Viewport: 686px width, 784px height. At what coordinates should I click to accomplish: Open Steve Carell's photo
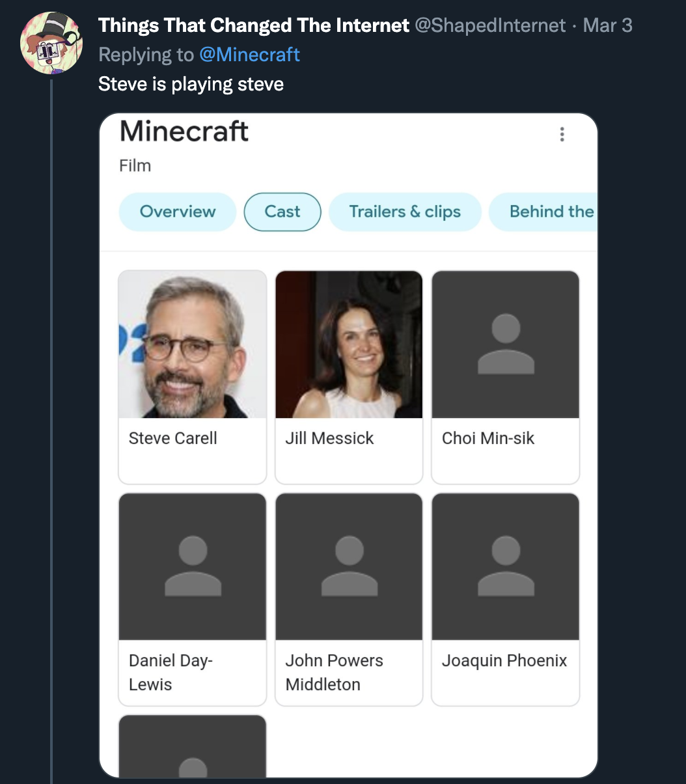(193, 344)
